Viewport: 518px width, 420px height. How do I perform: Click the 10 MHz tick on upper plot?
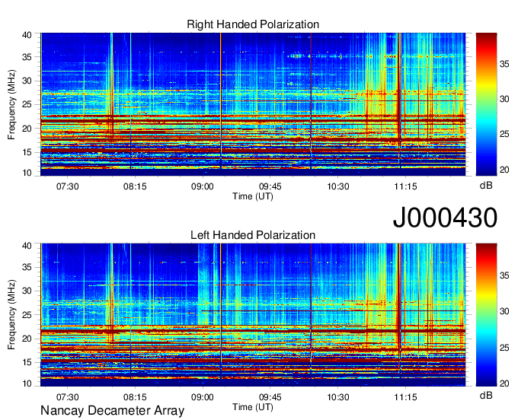(x=27, y=173)
